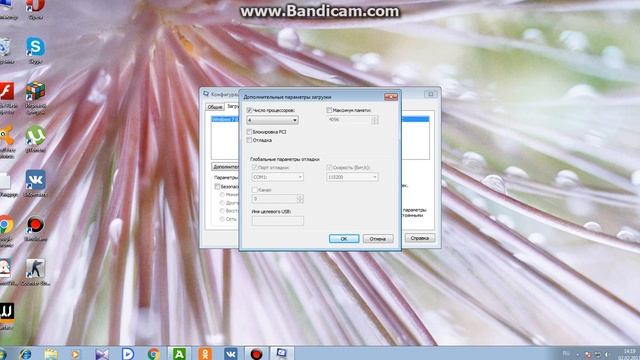640x360 pixels.
Task: Open the Windows Start menu
Action: (x=2, y=354)
